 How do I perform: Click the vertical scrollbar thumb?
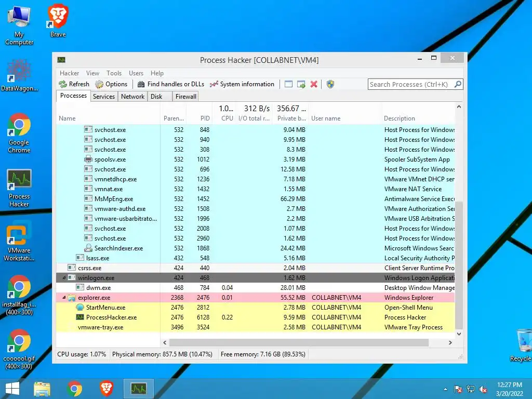coord(459,264)
